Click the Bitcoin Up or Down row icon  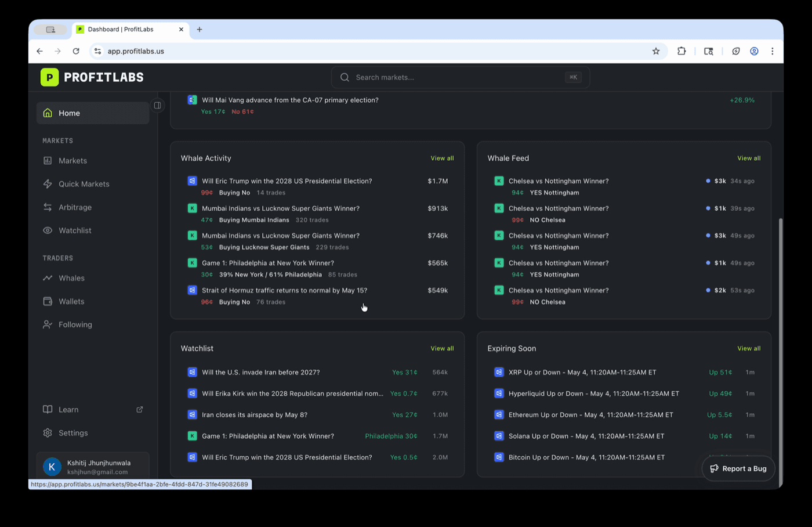click(x=499, y=457)
